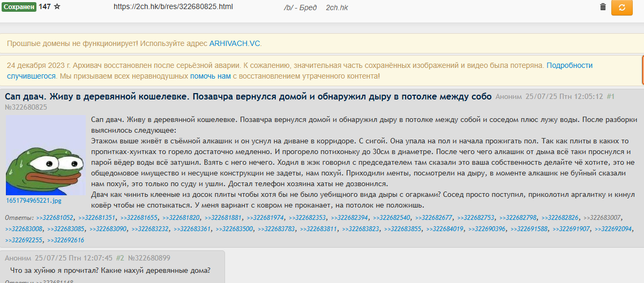644x283 pixels.
Task: Jump to reply >>322681351
Action: [x=96, y=218]
